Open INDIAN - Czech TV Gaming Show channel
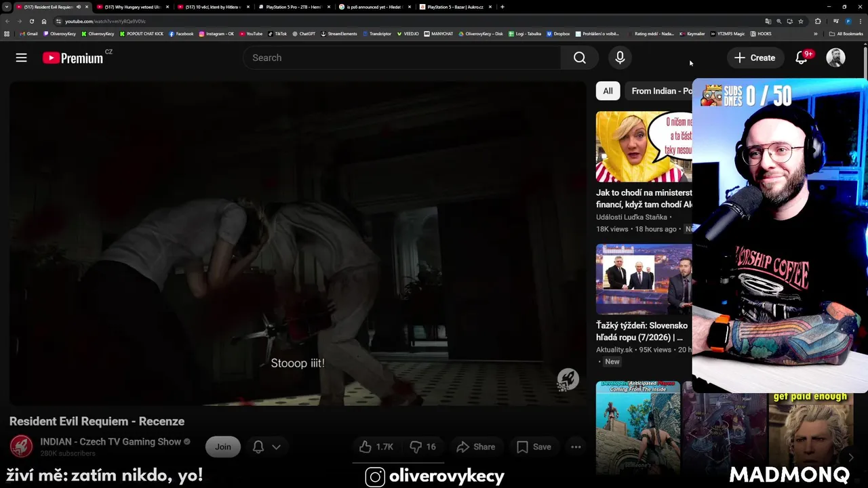The image size is (868, 488). 111,441
